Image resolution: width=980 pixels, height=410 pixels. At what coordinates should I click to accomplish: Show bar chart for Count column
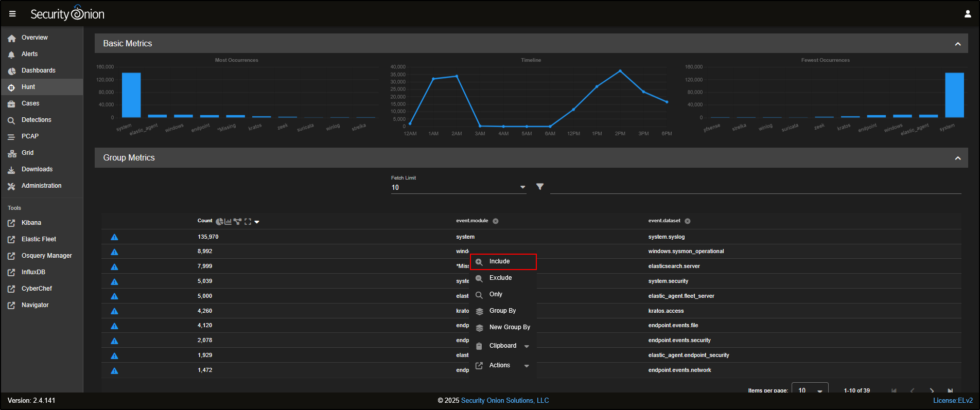[x=228, y=222]
